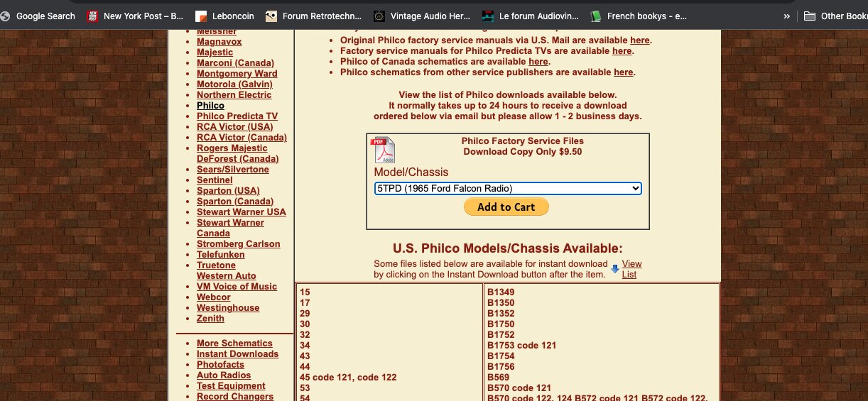The height and width of the screenshot is (401, 868).
Task: Open the Sparton (Canada) link
Action: 235,202
